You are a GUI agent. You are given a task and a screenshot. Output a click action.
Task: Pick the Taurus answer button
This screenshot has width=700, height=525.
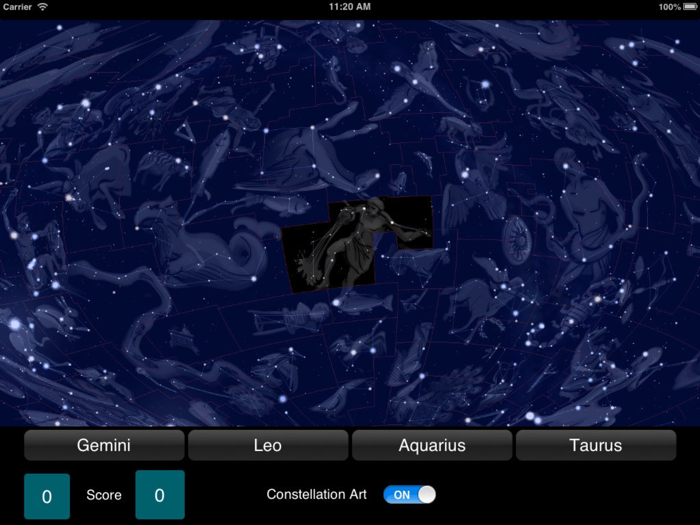[596, 445]
